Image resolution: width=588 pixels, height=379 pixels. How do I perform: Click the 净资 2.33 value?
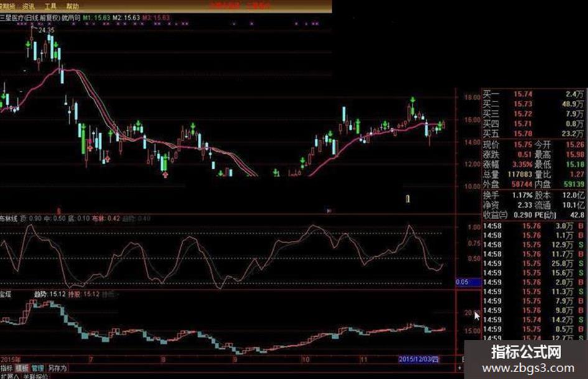click(525, 205)
